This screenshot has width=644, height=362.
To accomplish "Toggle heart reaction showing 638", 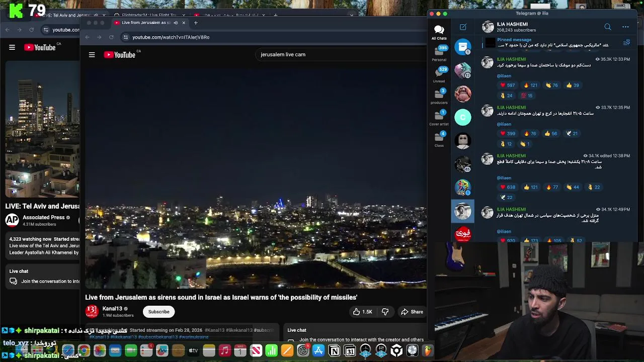I will click(x=508, y=187).
